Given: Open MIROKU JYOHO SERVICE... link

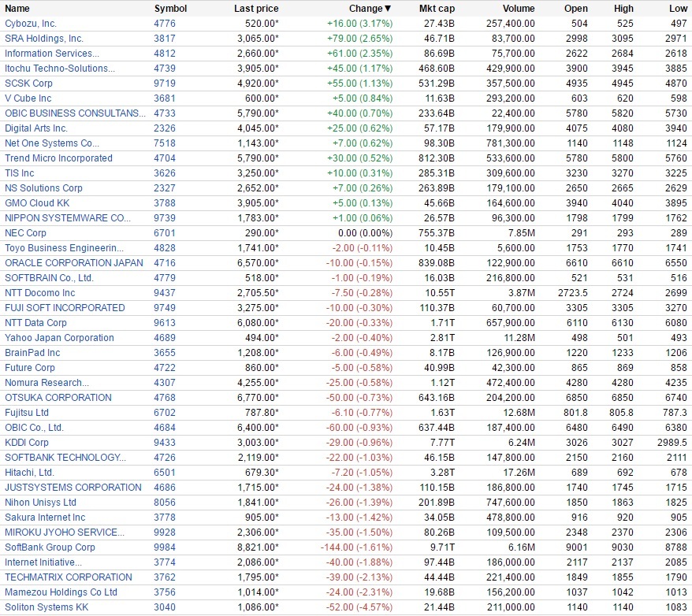Looking at the screenshot, I should point(65,533).
